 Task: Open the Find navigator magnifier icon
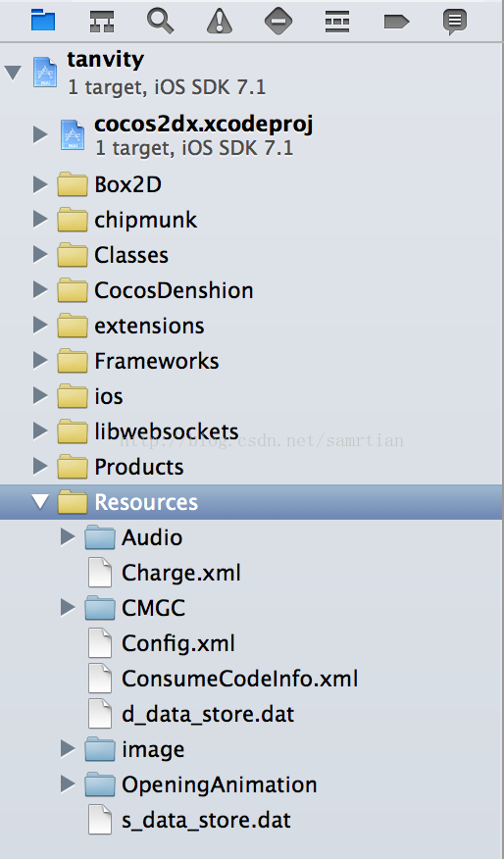click(x=161, y=22)
